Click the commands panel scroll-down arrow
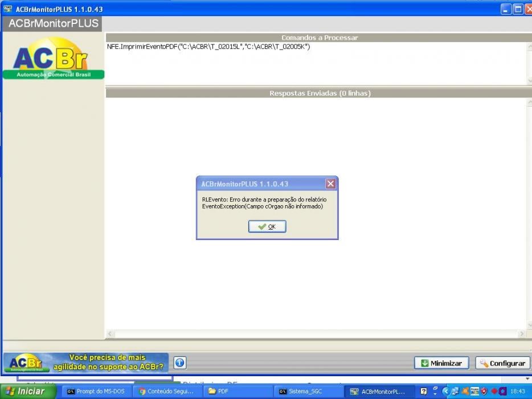This screenshot has height=399, width=532. [530, 81]
